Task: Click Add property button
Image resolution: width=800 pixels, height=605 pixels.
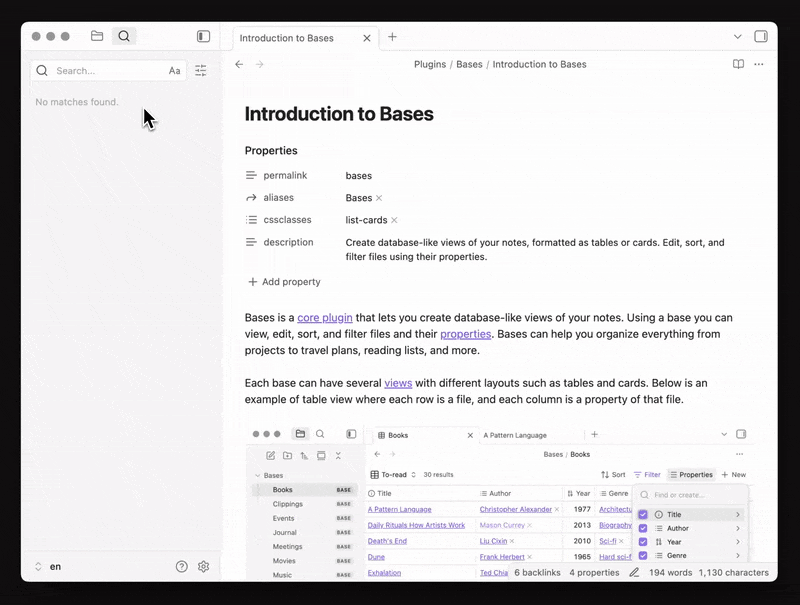Action: click(284, 282)
